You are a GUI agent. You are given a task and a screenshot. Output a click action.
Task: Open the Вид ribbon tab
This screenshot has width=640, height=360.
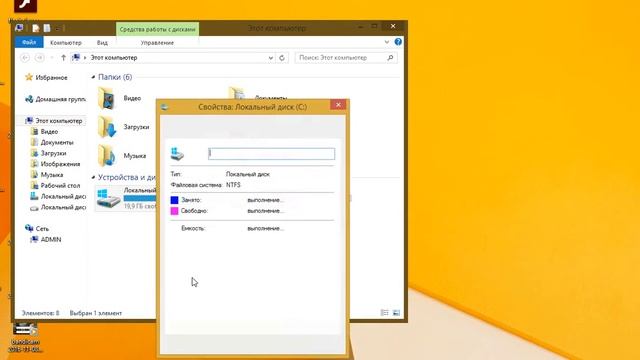tap(102, 42)
